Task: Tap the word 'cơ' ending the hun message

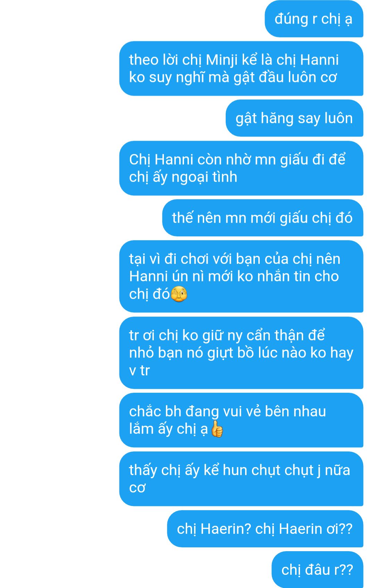Action: click(137, 488)
